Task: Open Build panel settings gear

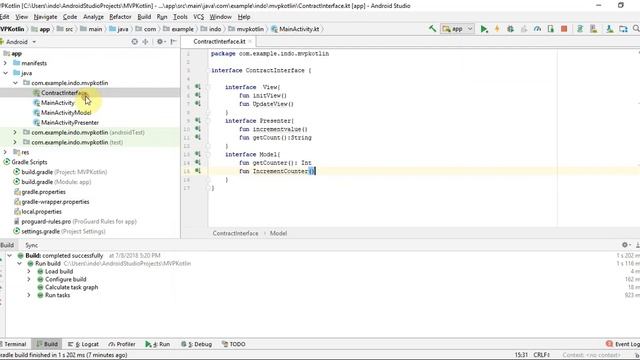Action: [625, 245]
